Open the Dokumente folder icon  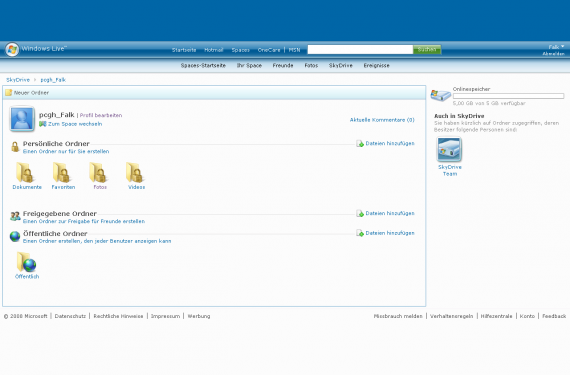(25, 172)
